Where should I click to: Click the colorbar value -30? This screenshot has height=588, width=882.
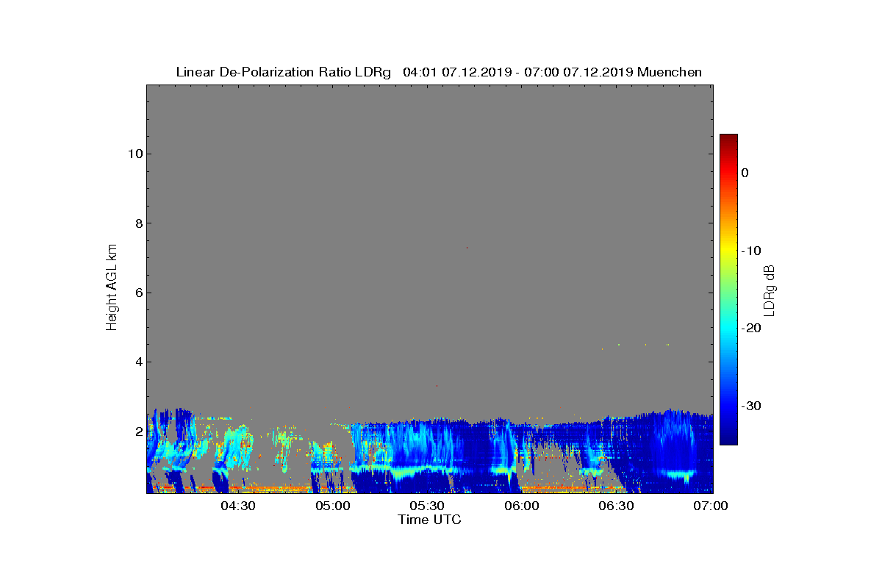pos(750,406)
